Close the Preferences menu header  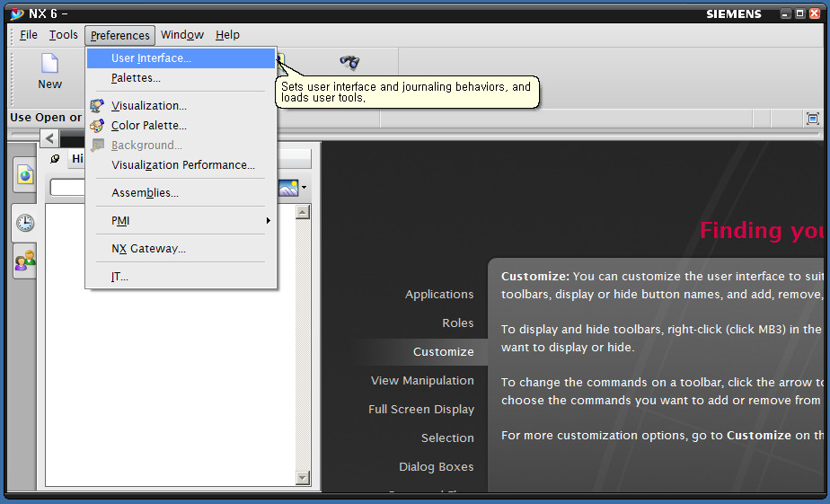pos(119,35)
